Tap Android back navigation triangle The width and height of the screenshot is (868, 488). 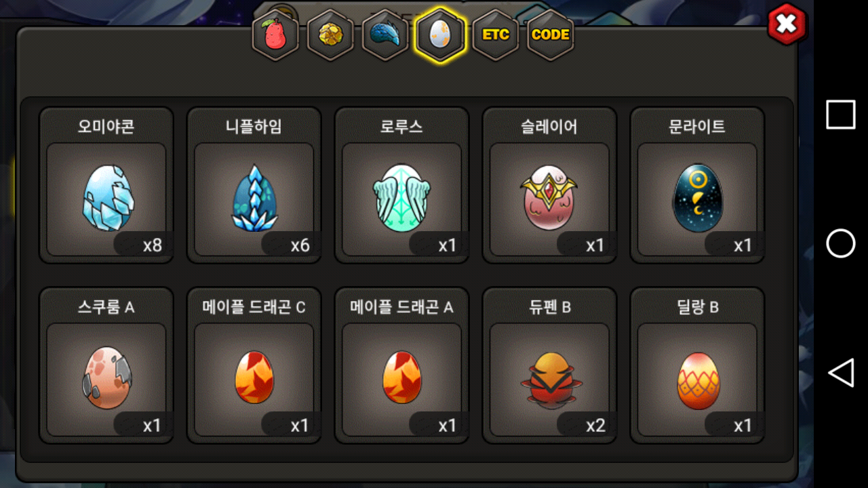coord(841,373)
